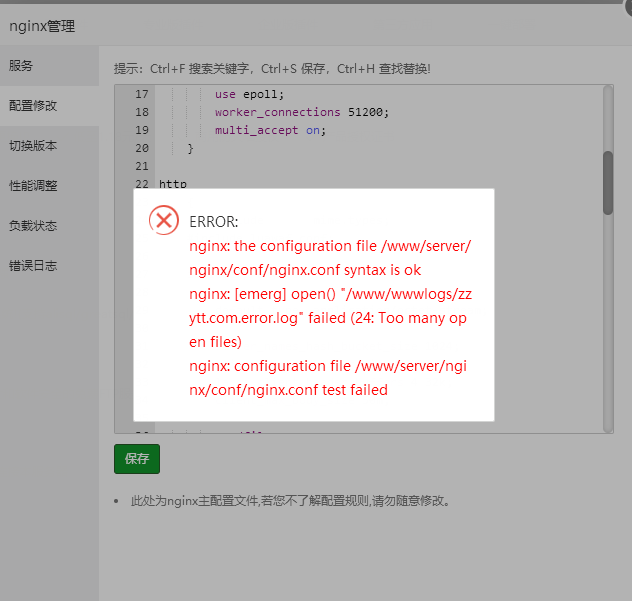The height and width of the screenshot is (601, 632).
Task: Click the closing brace on line 20
Action: click(x=190, y=148)
